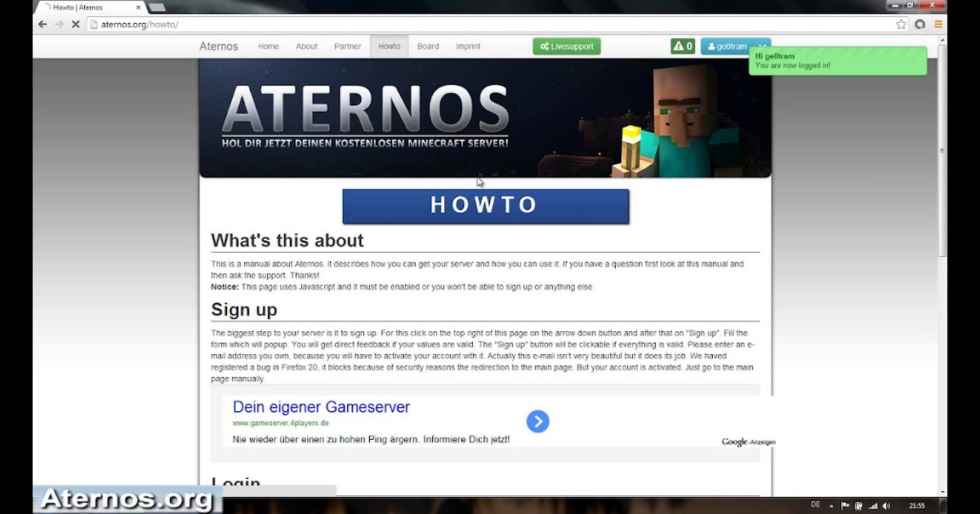
Task: Click the forward navigation arrow
Action: 59,24
